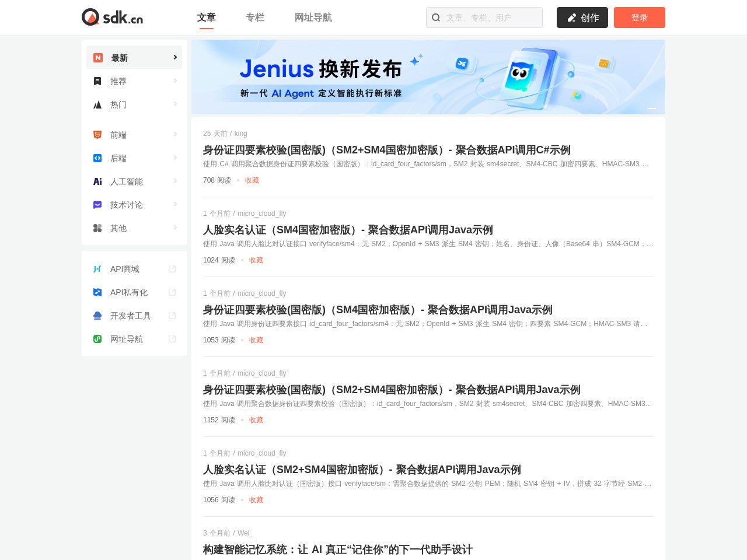Viewport: 747px width, 560px height.
Task: Click the banner carousel indicator dash
Action: pos(652,108)
